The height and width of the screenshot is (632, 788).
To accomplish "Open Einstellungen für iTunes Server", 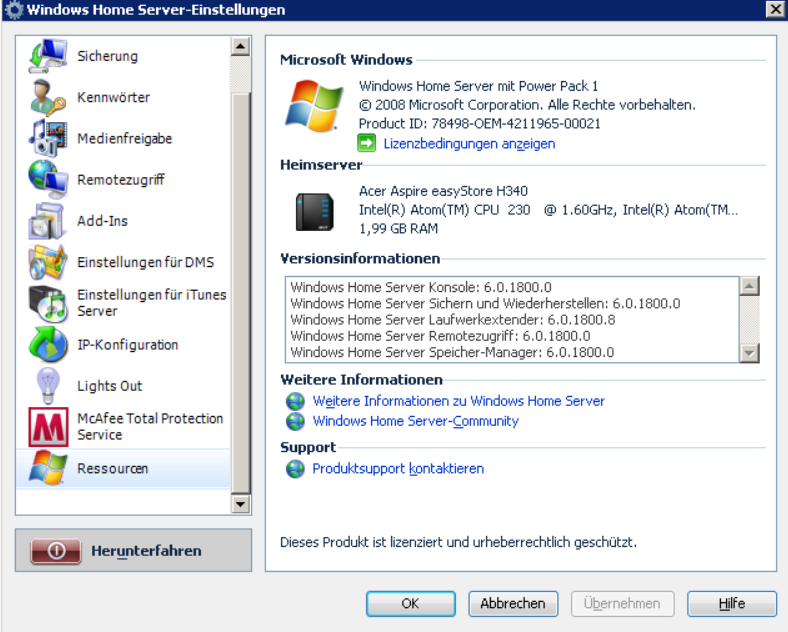I will pos(123,303).
